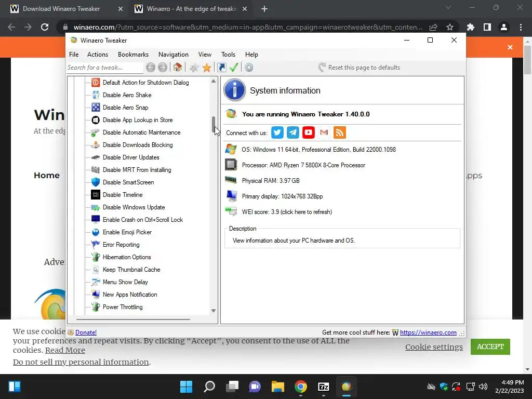Open Chrome profile avatar icon
This screenshot has height=399, width=532.
[504, 27]
